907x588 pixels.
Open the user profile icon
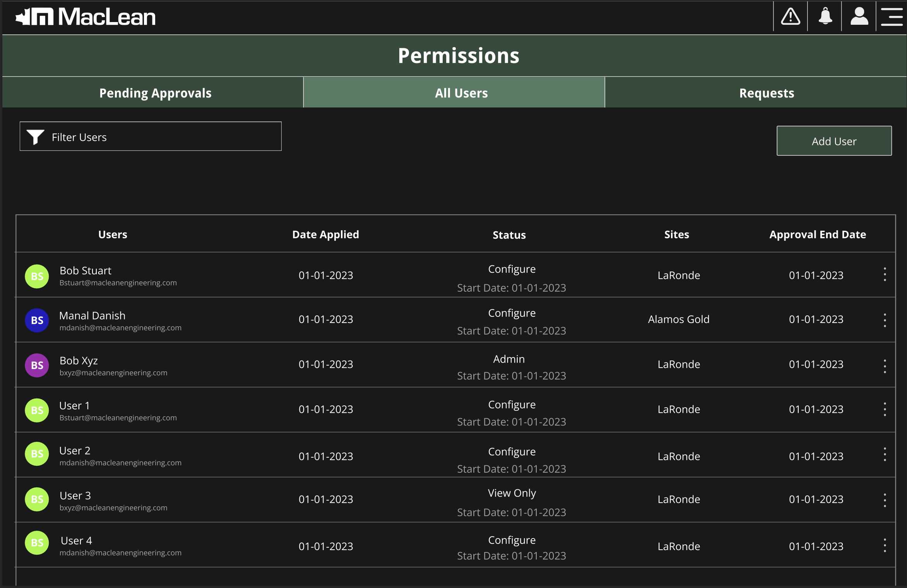click(x=859, y=17)
